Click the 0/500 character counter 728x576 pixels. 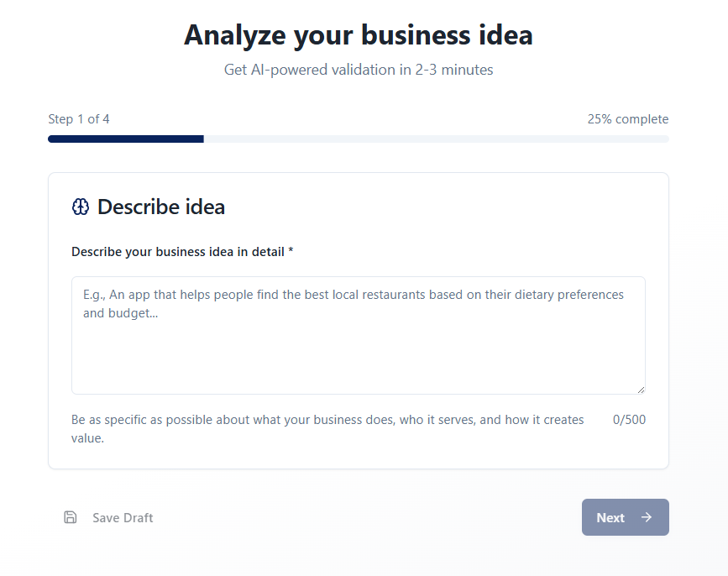click(x=630, y=420)
